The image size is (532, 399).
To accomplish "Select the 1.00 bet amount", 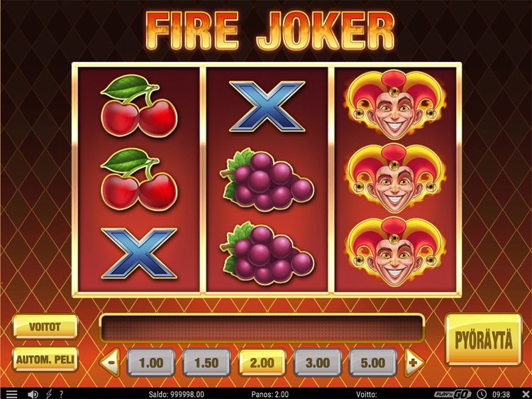I will [x=151, y=363].
